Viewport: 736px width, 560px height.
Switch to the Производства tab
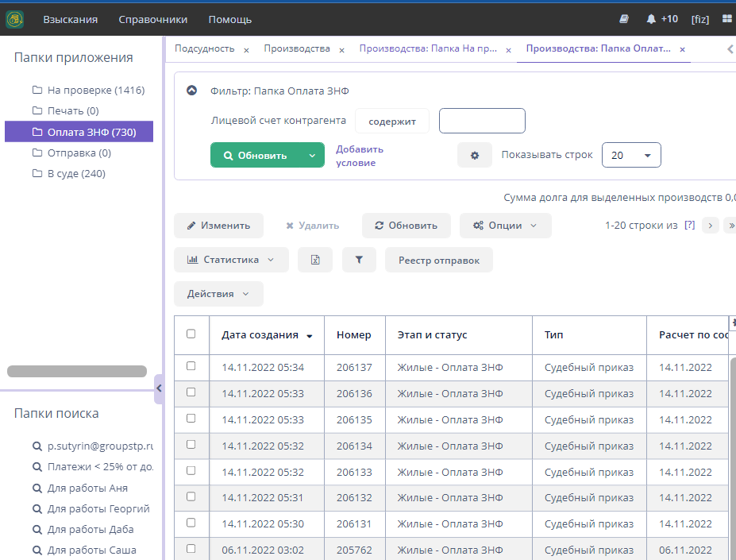(297, 49)
